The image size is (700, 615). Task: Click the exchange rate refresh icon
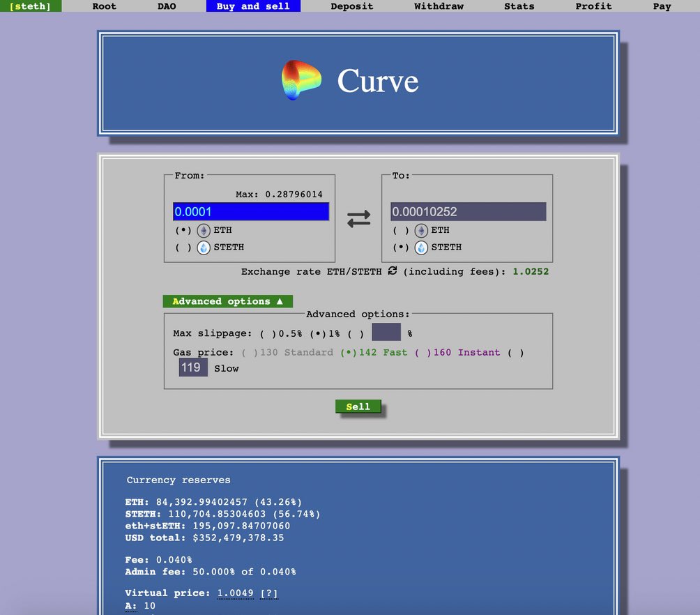[393, 271]
